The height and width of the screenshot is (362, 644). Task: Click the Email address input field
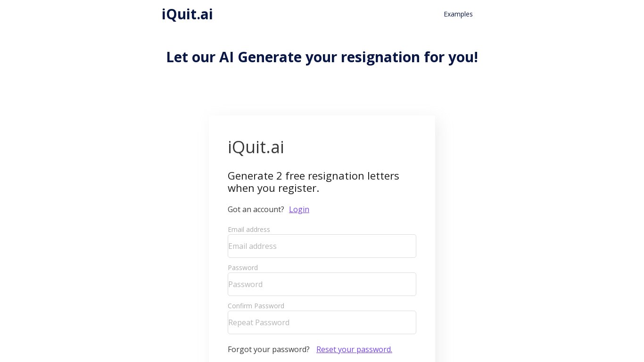point(322,246)
